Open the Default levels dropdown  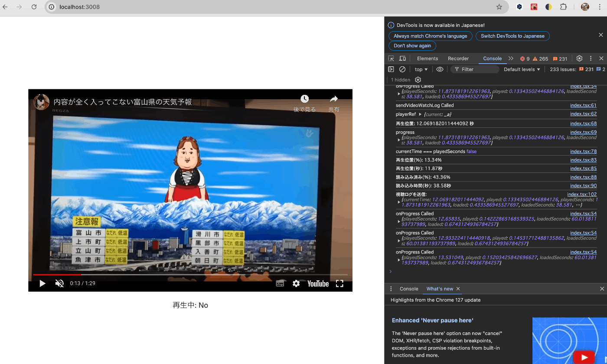coord(522,69)
